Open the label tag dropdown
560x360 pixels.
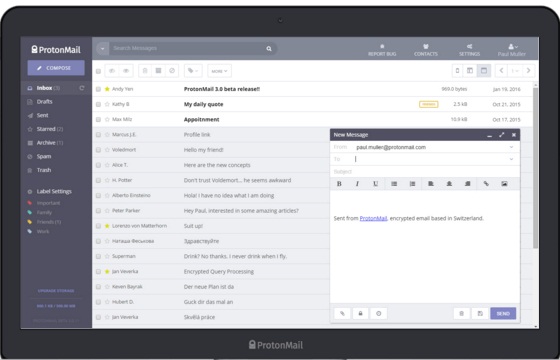[193, 71]
